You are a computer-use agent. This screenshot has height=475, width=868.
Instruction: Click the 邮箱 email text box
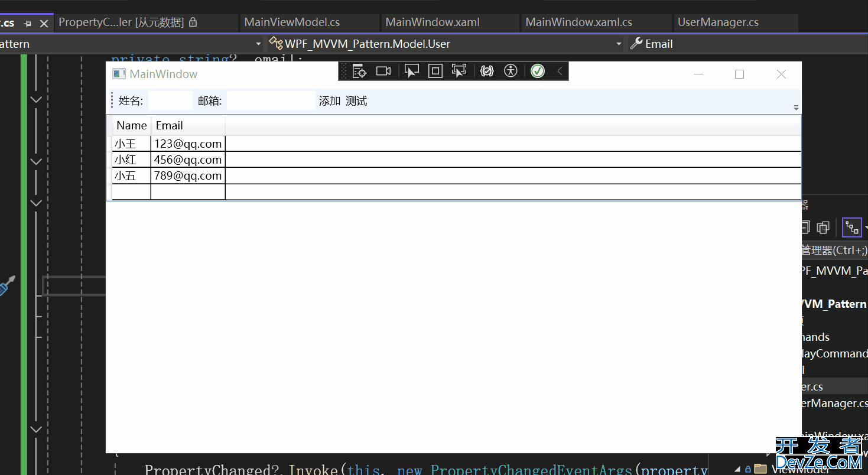click(x=271, y=101)
